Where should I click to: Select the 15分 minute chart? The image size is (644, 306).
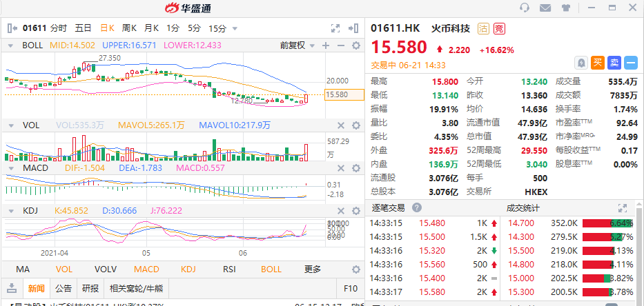217,28
